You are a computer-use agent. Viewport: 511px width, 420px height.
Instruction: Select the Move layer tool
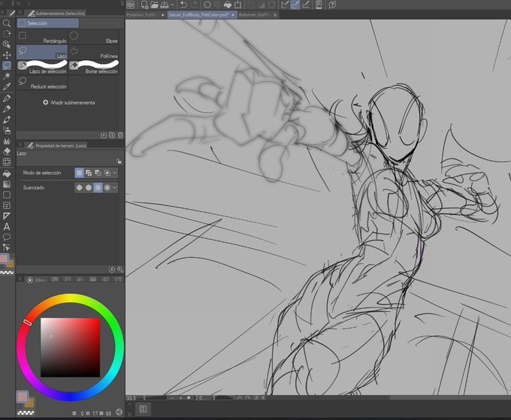(7, 55)
